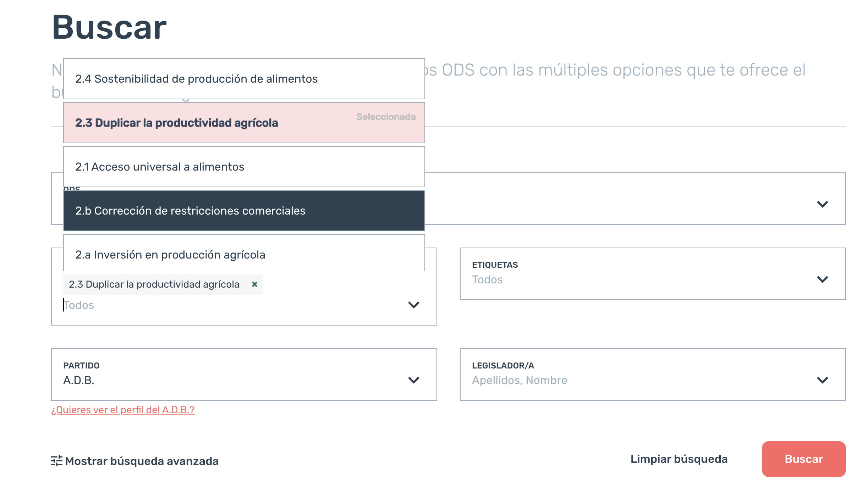Pick 2.b Corrección de restricciones comerciales
Screen dimensions: 868x488
click(x=244, y=211)
